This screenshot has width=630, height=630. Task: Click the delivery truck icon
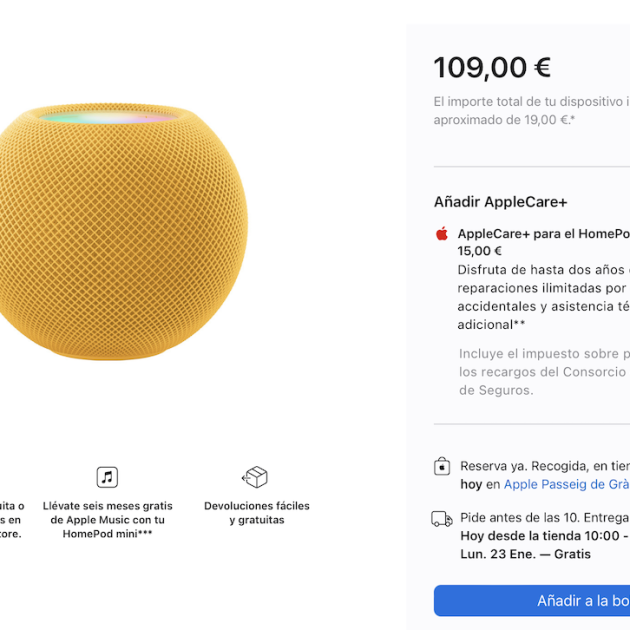click(x=442, y=519)
